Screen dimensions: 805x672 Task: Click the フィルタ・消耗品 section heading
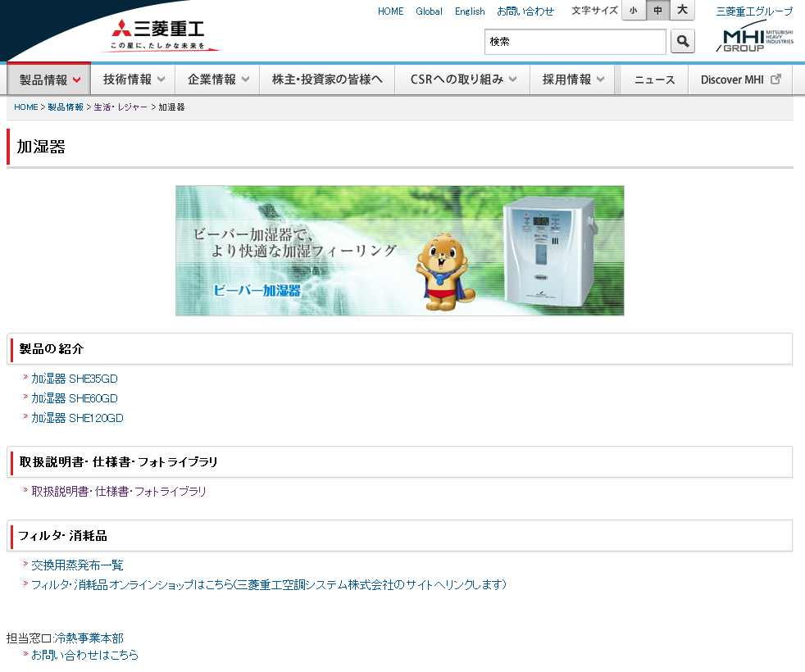point(62,536)
